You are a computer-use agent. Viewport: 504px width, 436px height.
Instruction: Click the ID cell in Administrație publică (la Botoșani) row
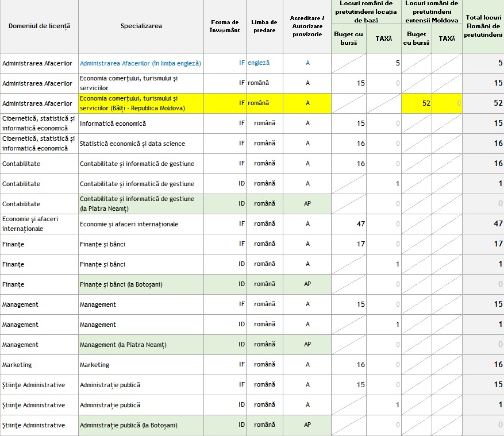pyautogui.click(x=225, y=425)
